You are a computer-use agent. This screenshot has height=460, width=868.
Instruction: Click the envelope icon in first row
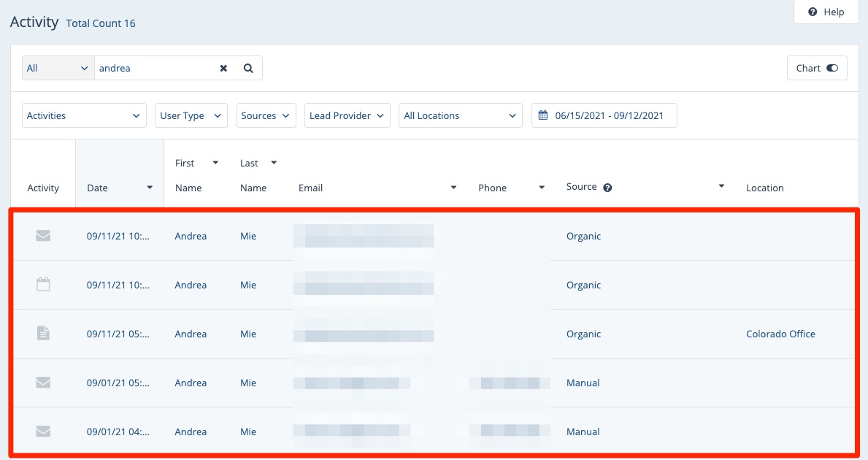[43, 236]
